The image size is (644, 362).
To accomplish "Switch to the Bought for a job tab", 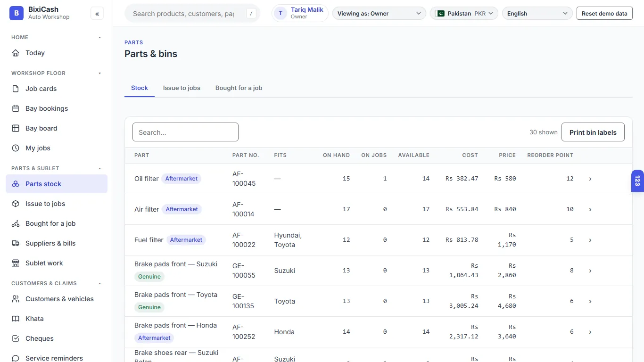I will coord(239,88).
